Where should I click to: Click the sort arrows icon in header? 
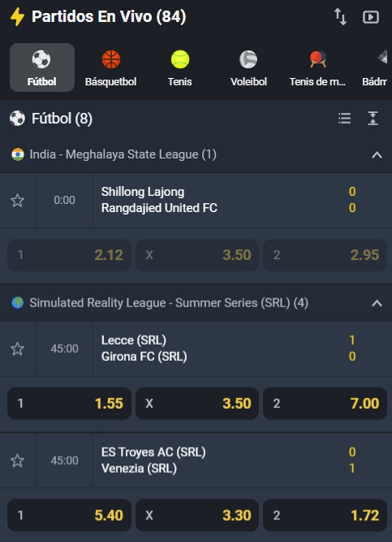tap(341, 17)
